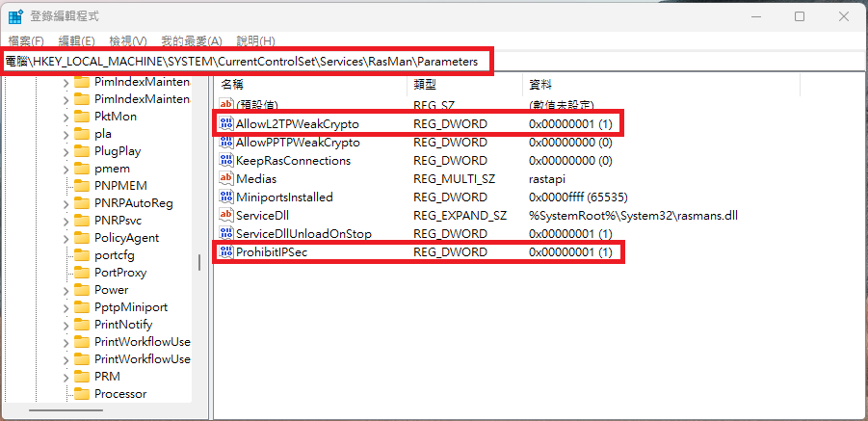Open the 編輯(E) menu

(77, 40)
